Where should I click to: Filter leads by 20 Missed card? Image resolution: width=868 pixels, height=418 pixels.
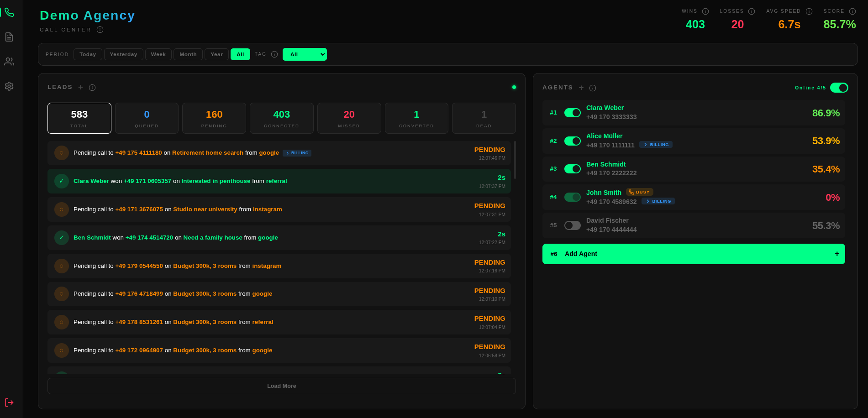[349, 118]
